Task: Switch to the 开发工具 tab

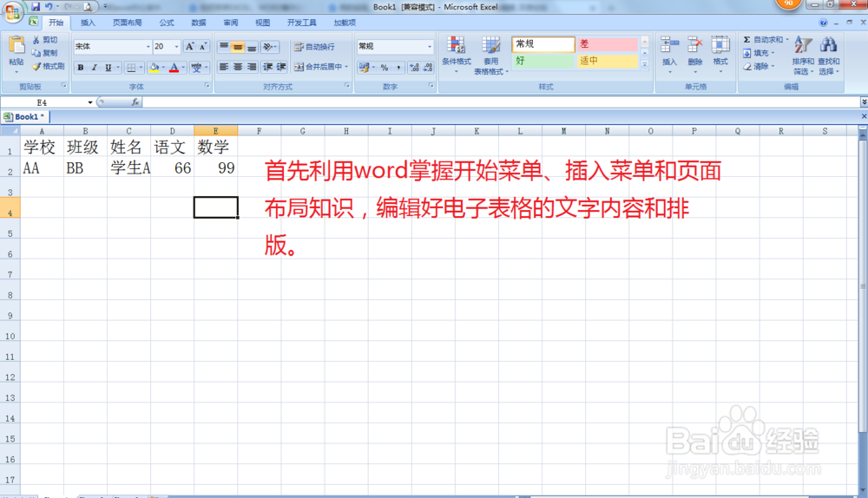Action: 302,23
